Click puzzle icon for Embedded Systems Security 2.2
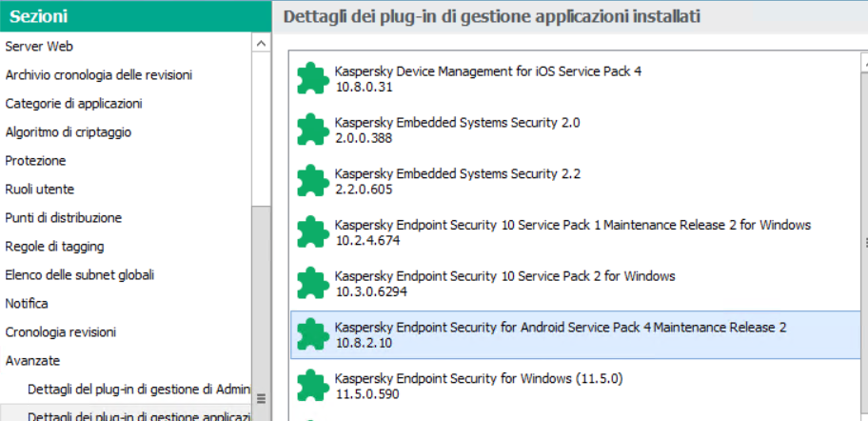 (x=311, y=182)
